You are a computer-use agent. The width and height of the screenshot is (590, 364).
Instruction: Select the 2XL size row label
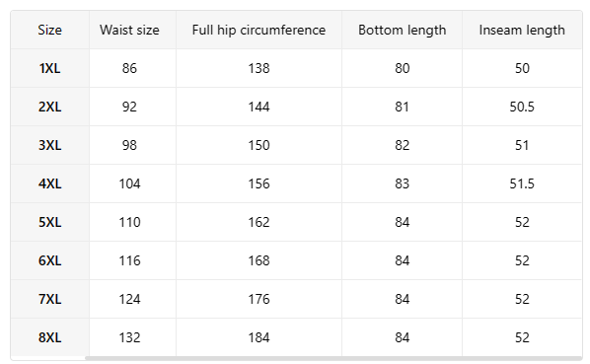click(49, 107)
